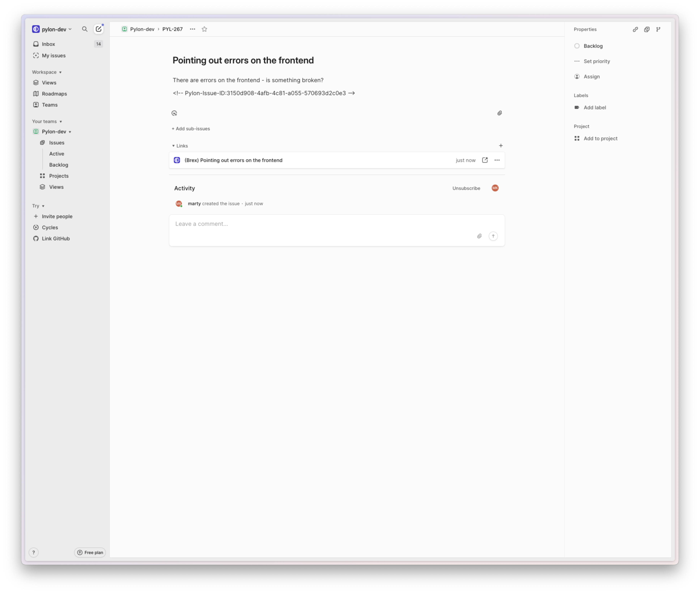Open search in the sidebar

point(85,29)
